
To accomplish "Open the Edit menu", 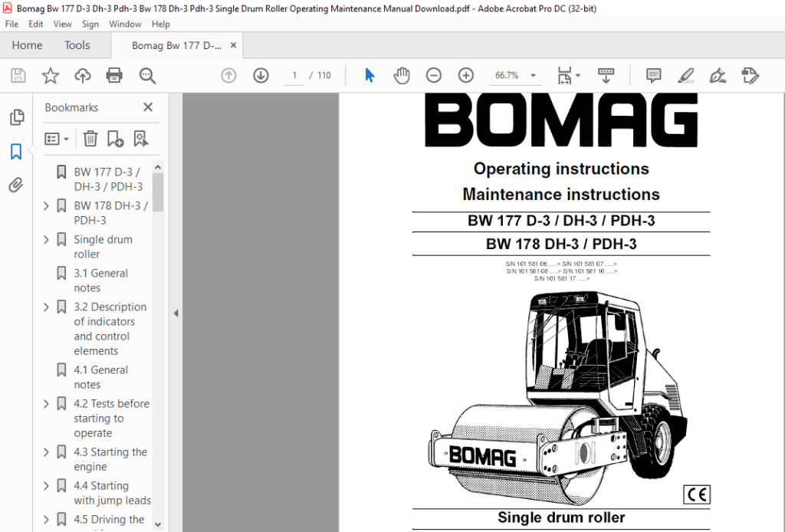I will [35, 24].
